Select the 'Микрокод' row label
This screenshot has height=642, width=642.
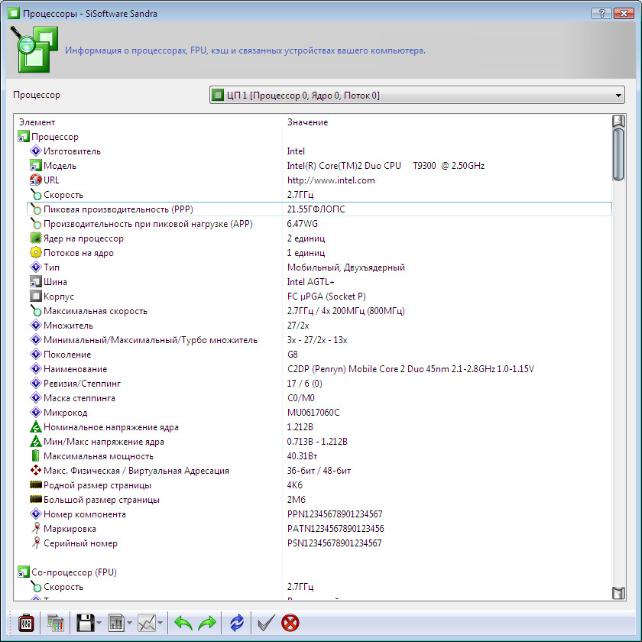click(x=66, y=413)
